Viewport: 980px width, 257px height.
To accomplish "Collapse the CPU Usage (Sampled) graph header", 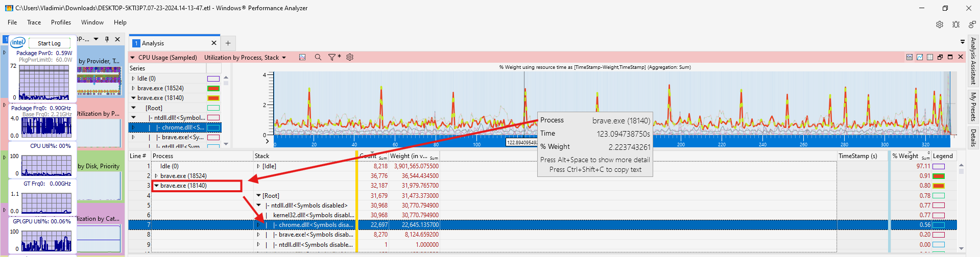I will coord(133,58).
